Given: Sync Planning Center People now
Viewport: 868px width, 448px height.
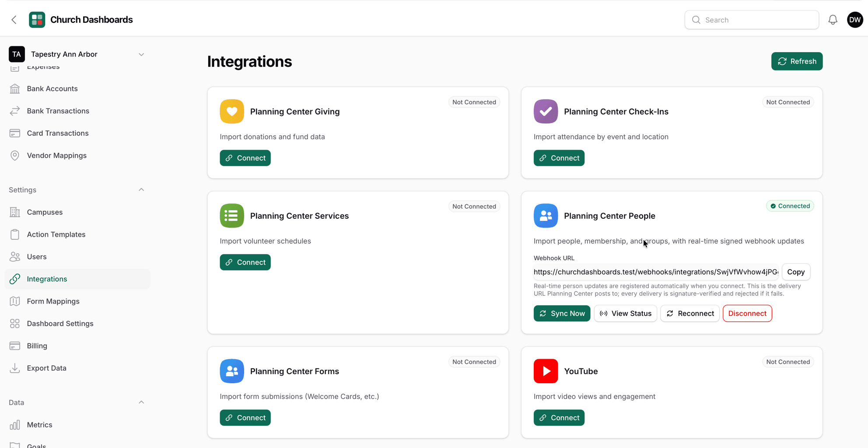Looking at the screenshot, I should [562, 314].
